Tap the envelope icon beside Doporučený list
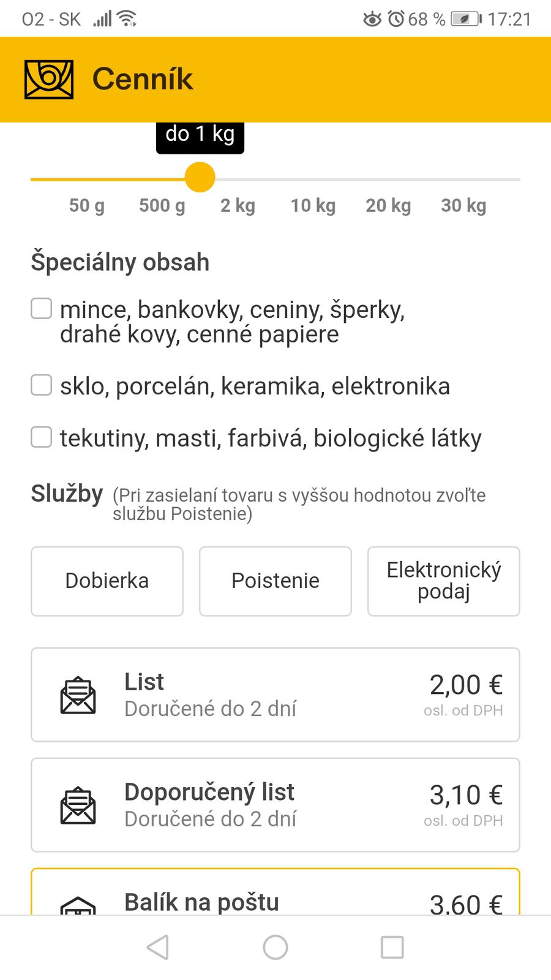 78,805
